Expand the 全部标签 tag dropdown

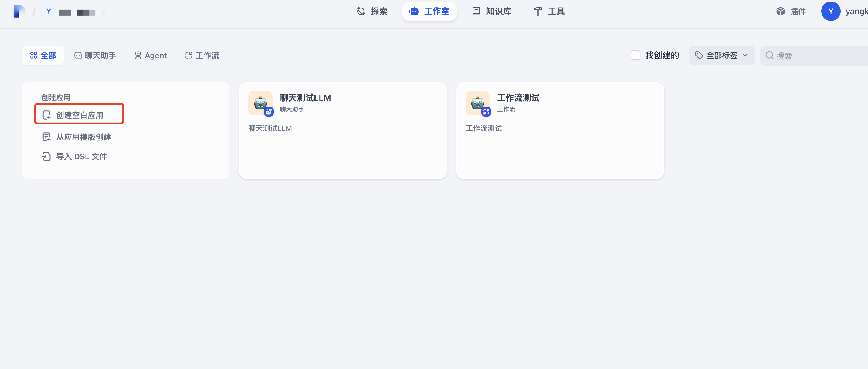721,55
